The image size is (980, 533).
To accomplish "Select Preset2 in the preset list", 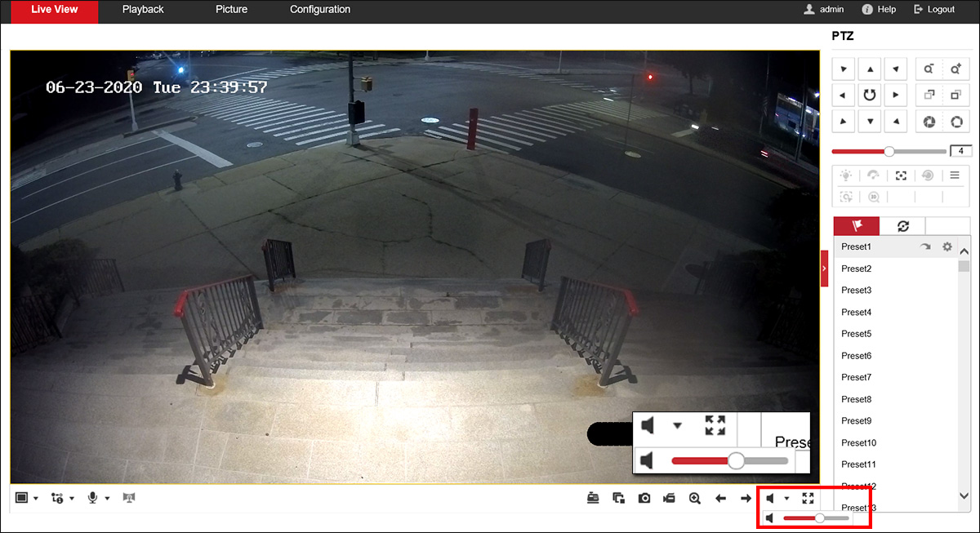I will [896, 269].
